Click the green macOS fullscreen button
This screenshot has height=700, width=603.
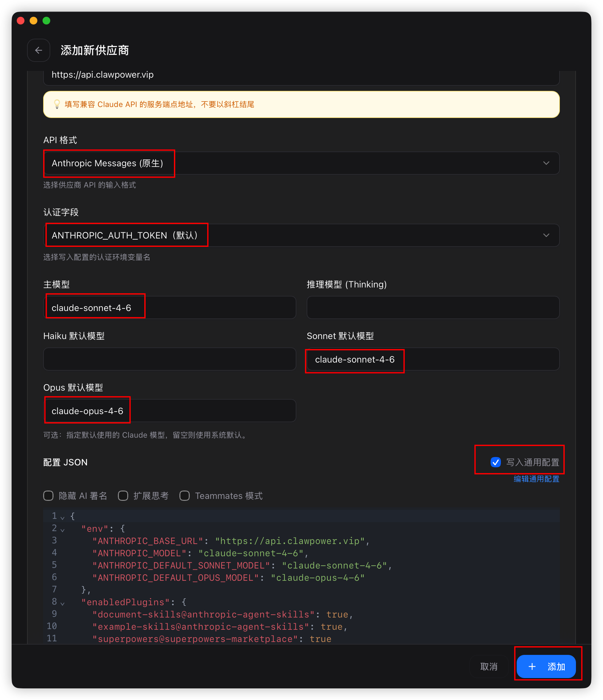[x=47, y=21]
